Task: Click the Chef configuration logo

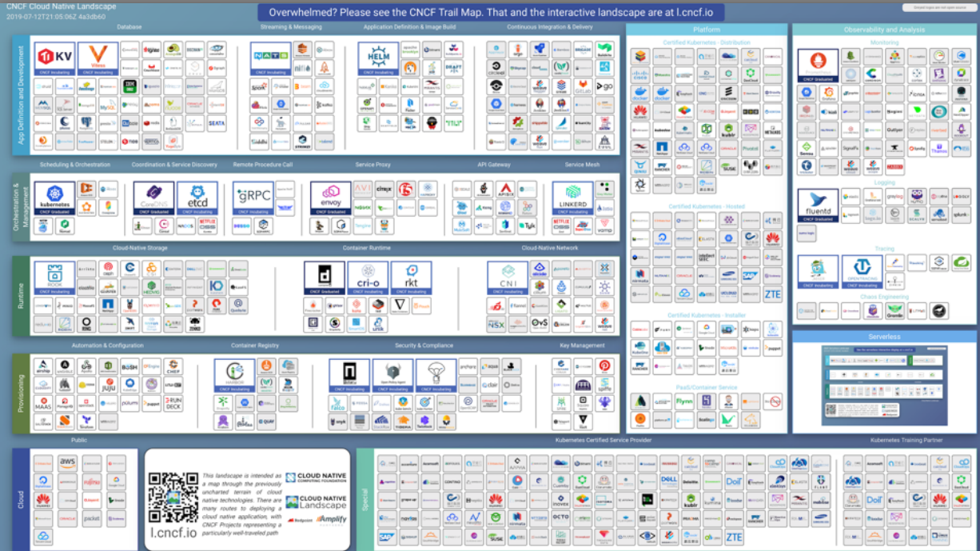Action: 173,366
